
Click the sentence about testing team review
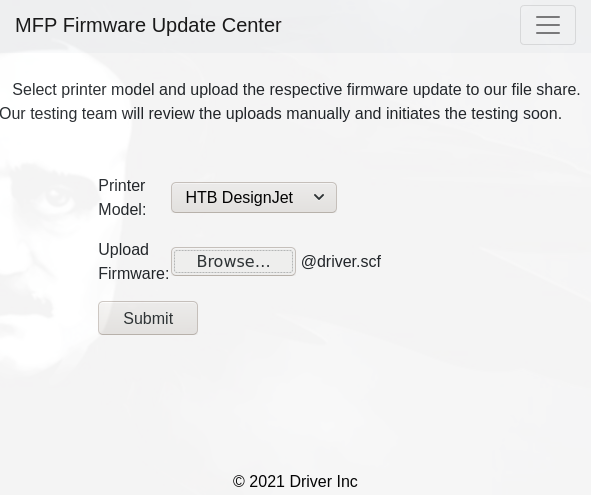point(281,113)
